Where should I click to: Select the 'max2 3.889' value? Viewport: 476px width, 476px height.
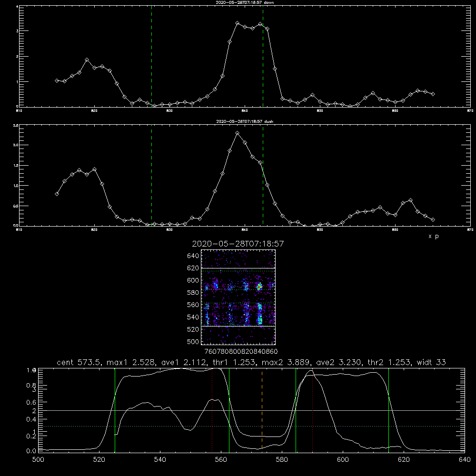[286, 362]
